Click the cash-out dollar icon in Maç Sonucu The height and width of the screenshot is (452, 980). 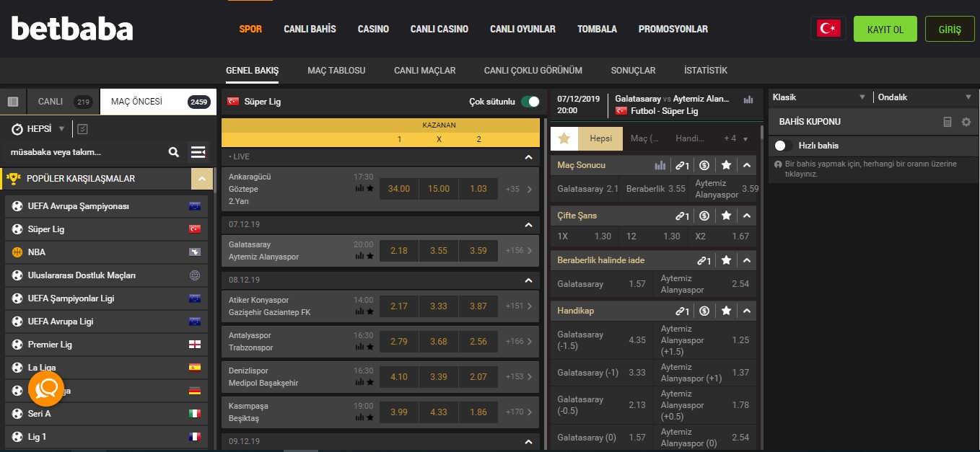pos(704,165)
